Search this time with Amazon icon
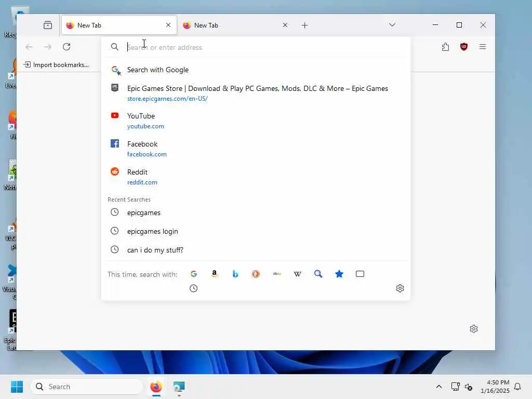This screenshot has width=532, height=399. point(215,274)
